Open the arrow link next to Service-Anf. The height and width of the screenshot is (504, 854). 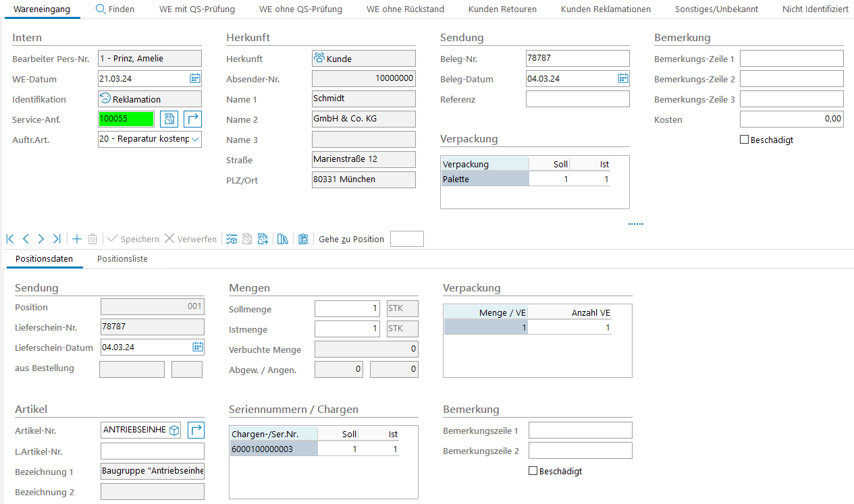tap(192, 119)
